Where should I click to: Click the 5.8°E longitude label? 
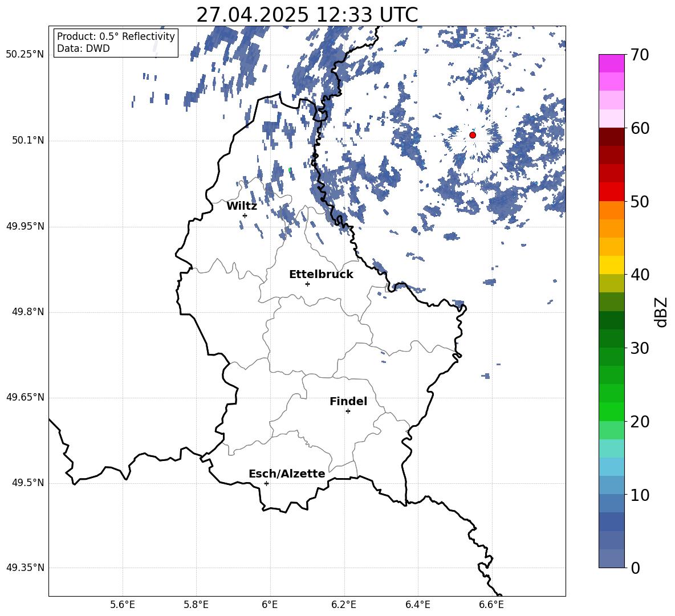(196, 605)
